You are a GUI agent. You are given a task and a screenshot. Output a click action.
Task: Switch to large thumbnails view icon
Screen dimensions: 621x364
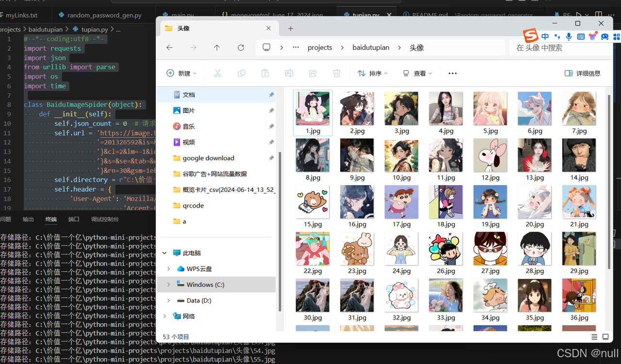coord(605,337)
